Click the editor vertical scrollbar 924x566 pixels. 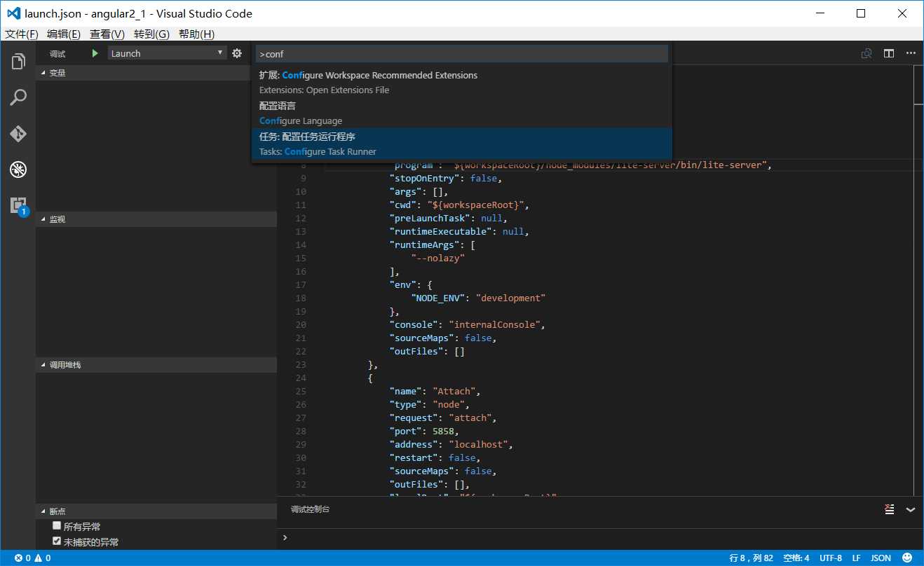[918, 280]
